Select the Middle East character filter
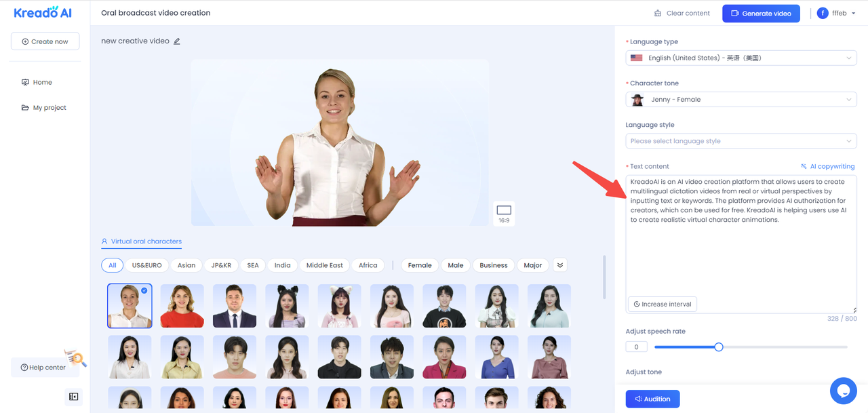 pyautogui.click(x=325, y=265)
